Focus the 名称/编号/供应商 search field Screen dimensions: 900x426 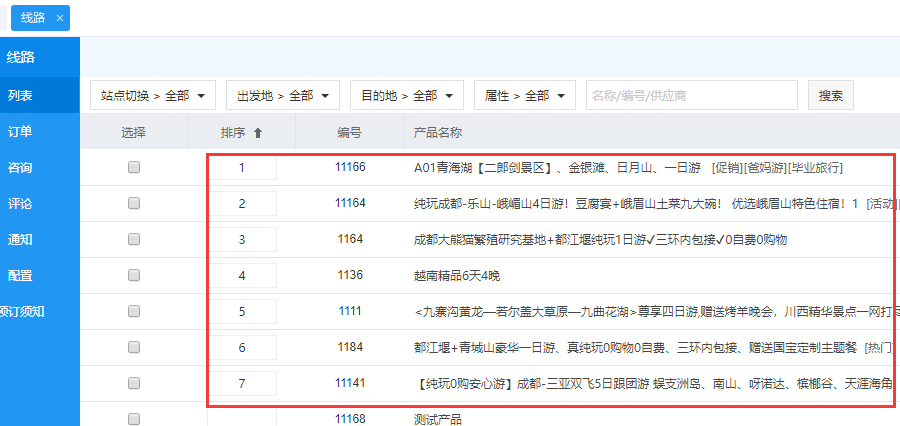point(691,96)
